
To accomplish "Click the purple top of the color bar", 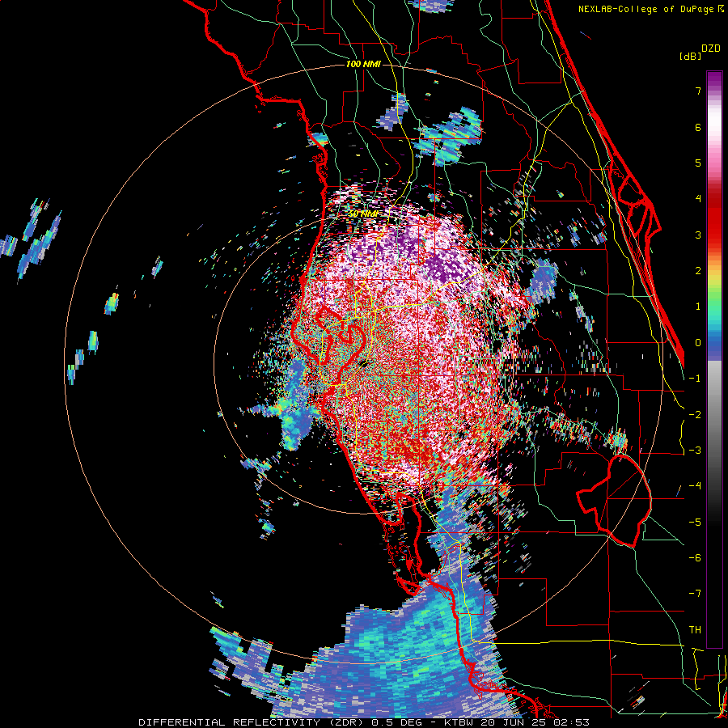I will point(714,80).
